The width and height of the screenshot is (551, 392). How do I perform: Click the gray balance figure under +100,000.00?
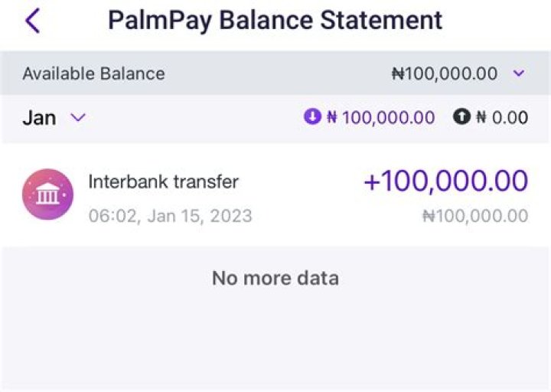474,216
